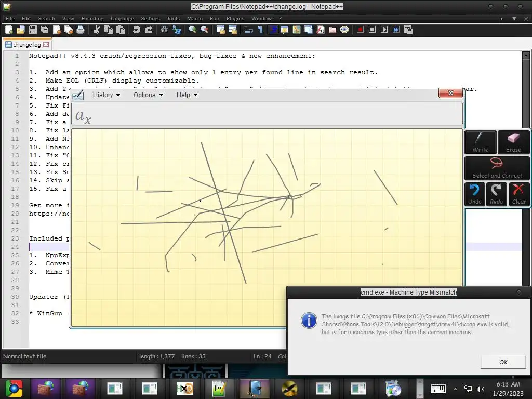
Task: Open HxD hex editor from taskbar
Action: pos(184,389)
